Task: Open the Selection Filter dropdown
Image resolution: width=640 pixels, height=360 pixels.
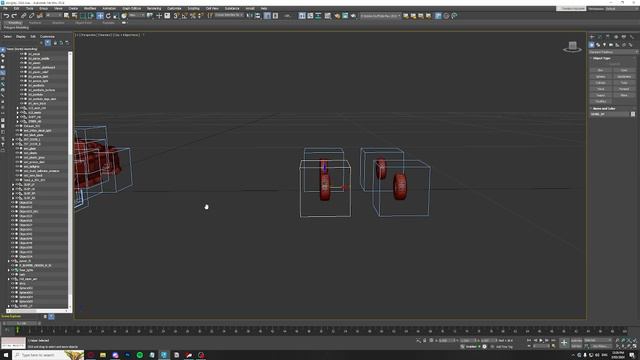Action: pyautogui.click(x=54, y=16)
